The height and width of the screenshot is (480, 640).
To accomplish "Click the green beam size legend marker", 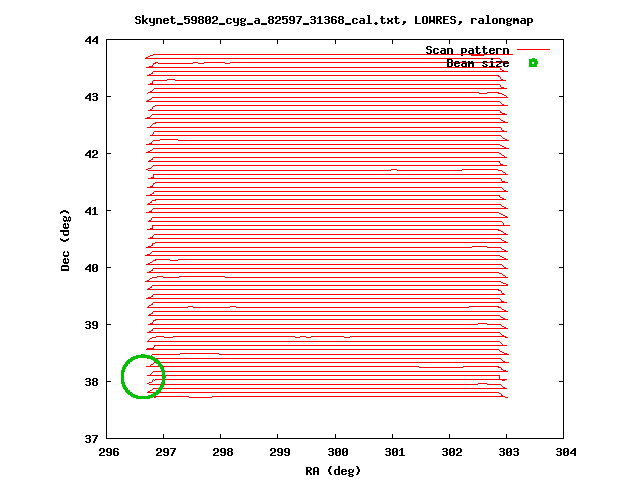I will pyautogui.click(x=533, y=63).
